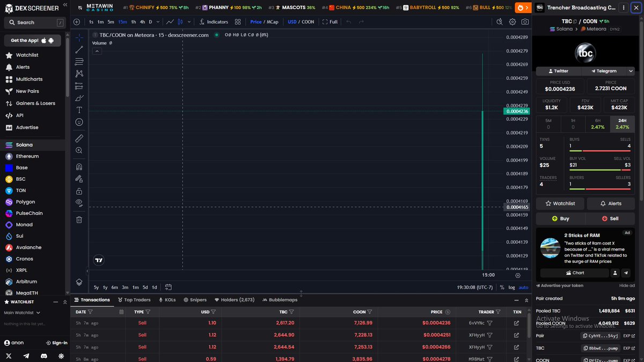Screen dimensions: 644x362
Task: Click the Buy button
Action: [560, 219]
